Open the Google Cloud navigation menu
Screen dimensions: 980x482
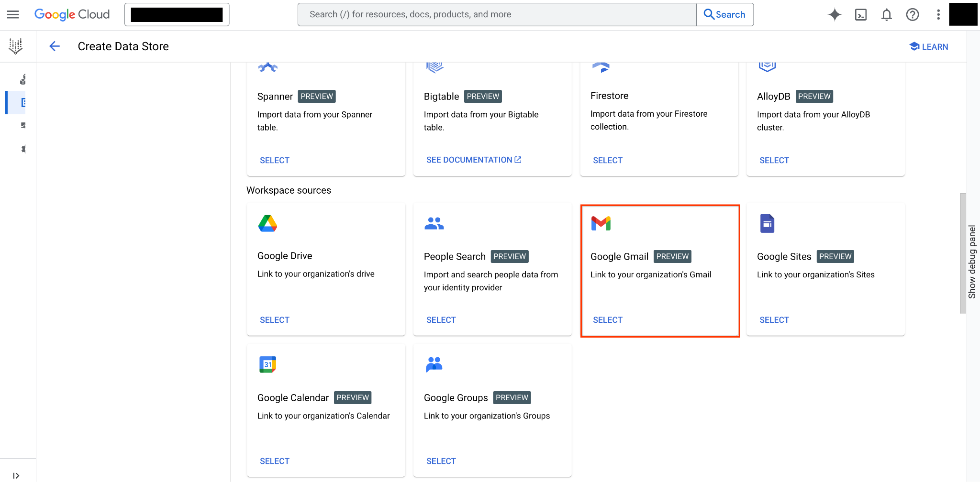(x=13, y=14)
